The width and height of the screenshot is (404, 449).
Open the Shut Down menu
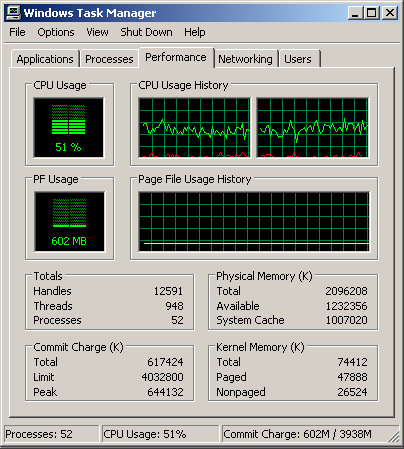[x=146, y=32]
